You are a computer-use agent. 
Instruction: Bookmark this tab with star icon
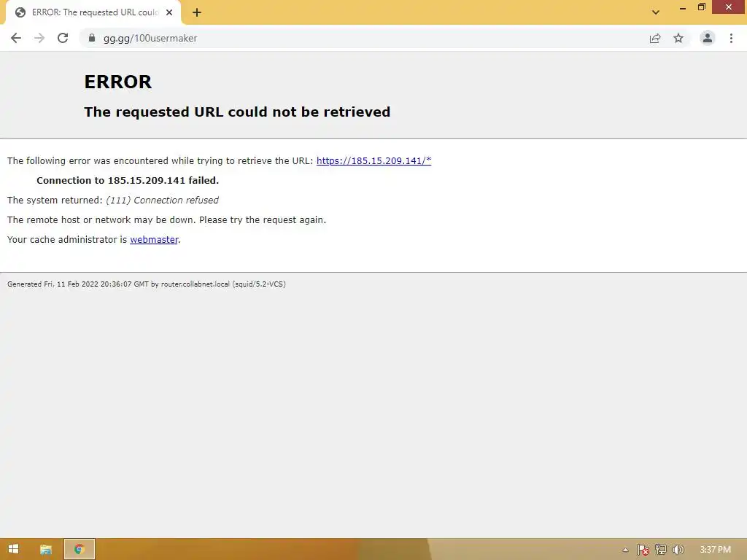click(678, 38)
